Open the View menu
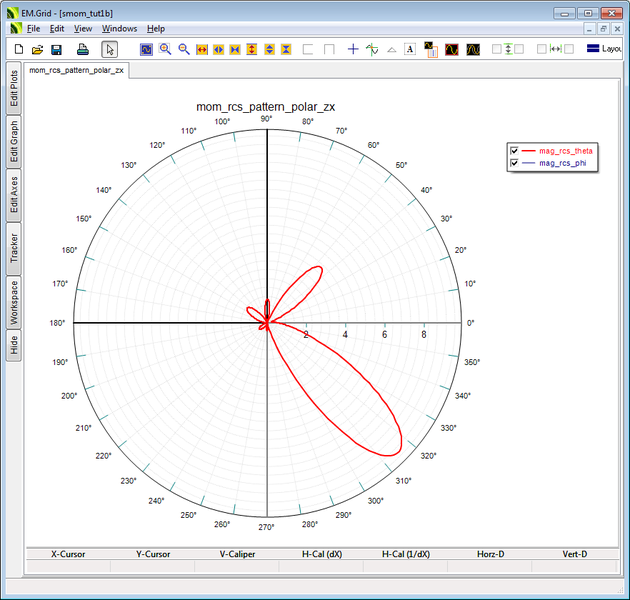 pyautogui.click(x=83, y=29)
